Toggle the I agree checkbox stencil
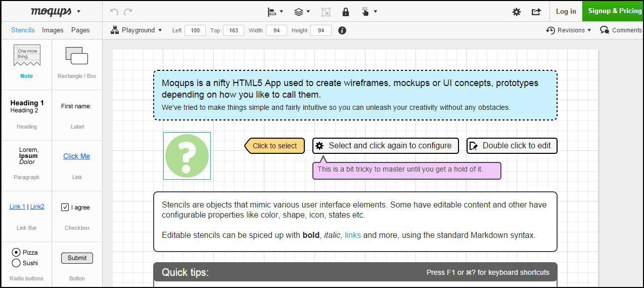The height and width of the screenshot is (288, 644). (x=65, y=207)
